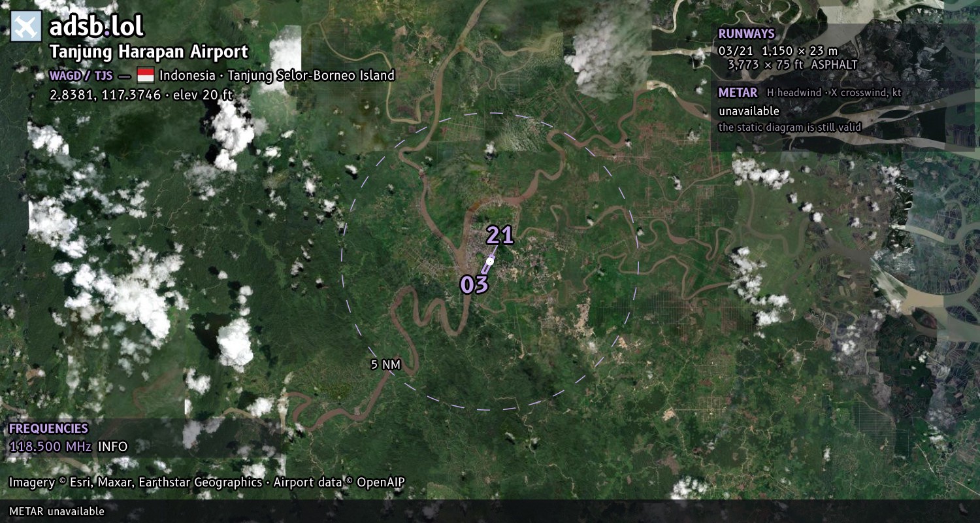Click the Tanjung Harapan Airport heading
Image resolution: width=980 pixels, height=523 pixels.
point(149,52)
